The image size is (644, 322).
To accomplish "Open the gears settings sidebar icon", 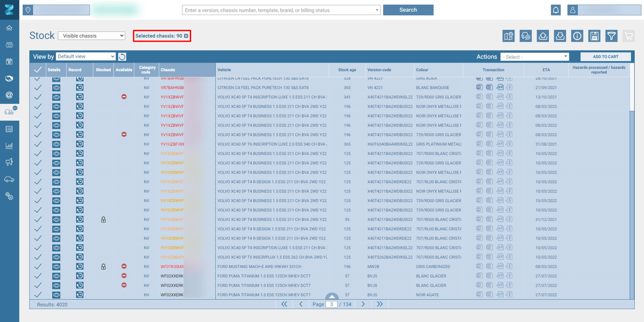I will coord(9,196).
